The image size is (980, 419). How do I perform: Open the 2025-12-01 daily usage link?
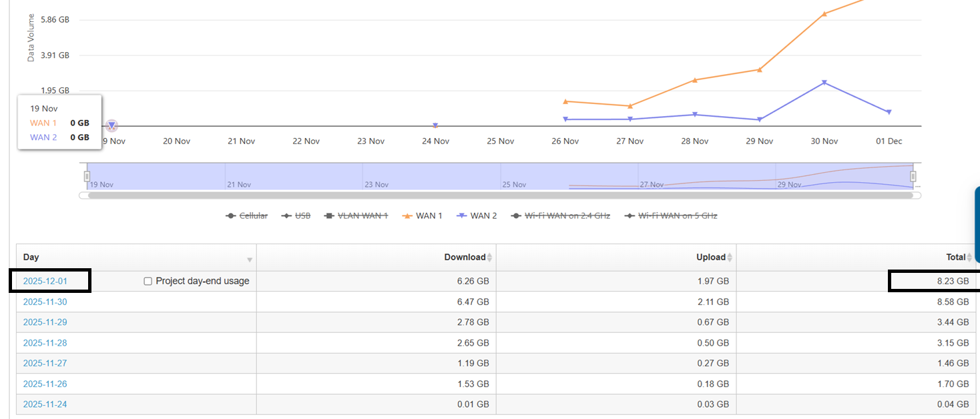coord(45,282)
